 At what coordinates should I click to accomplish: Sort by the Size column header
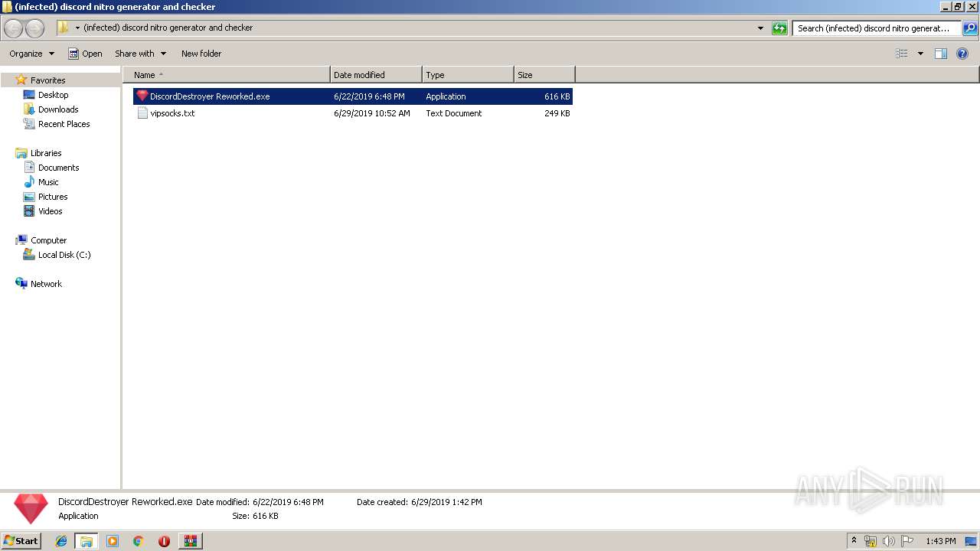pos(544,75)
